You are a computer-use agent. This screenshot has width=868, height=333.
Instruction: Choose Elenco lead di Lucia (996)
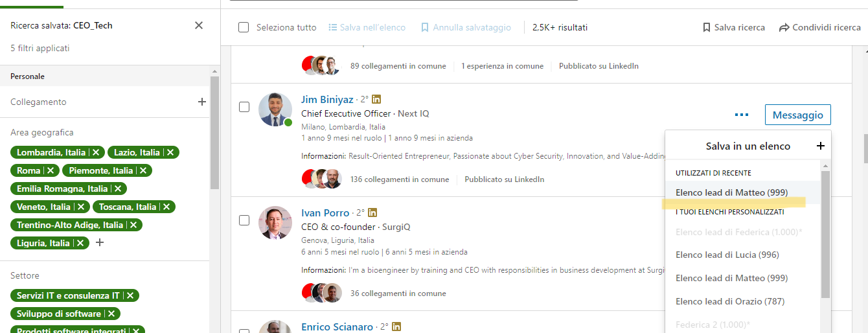click(727, 255)
